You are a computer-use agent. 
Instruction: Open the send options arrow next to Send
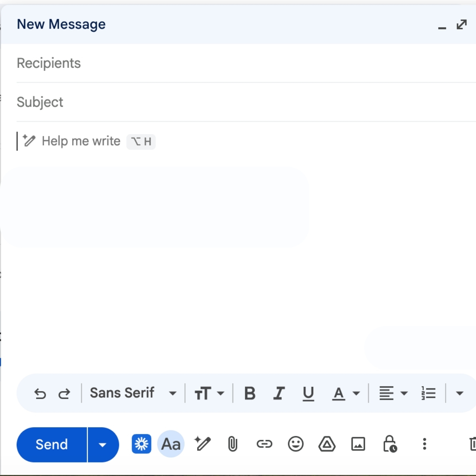pyautogui.click(x=103, y=445)
